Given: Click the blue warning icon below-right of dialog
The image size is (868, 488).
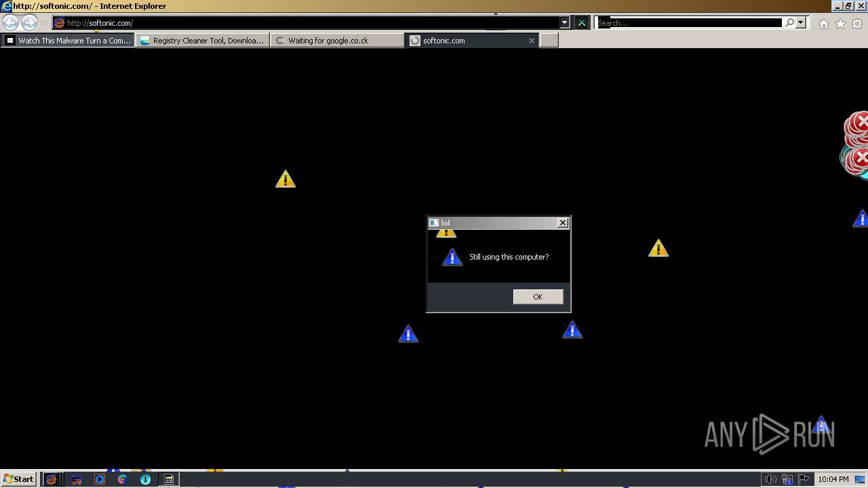Looking at the screenshot, I should coord(572,329).
